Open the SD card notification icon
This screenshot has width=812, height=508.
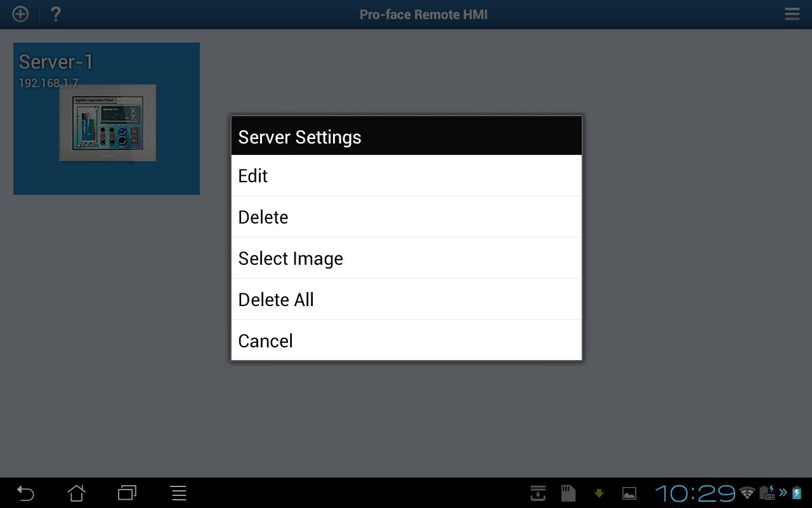(x=568, y=493)
